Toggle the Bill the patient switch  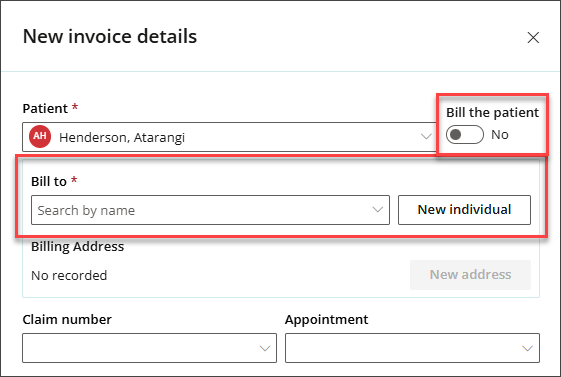pos(464,134)
